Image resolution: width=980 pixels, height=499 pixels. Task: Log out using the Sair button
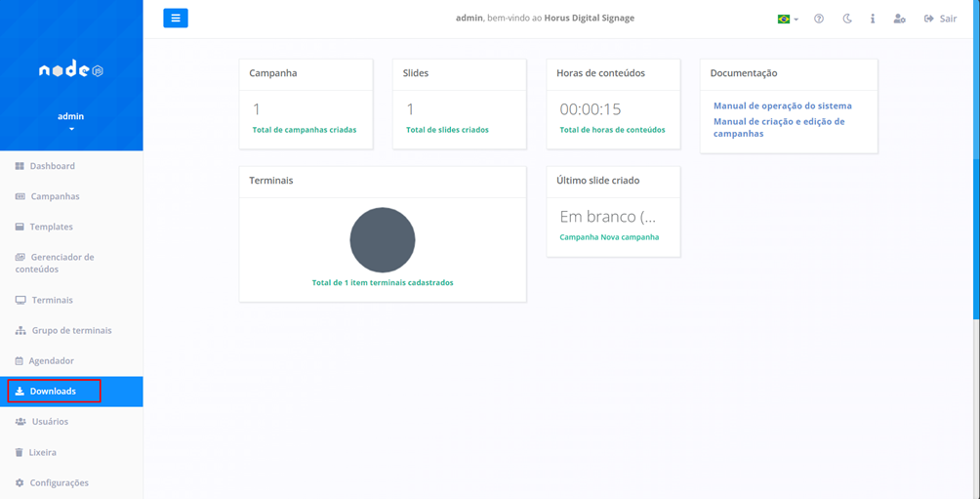(940, 20)
